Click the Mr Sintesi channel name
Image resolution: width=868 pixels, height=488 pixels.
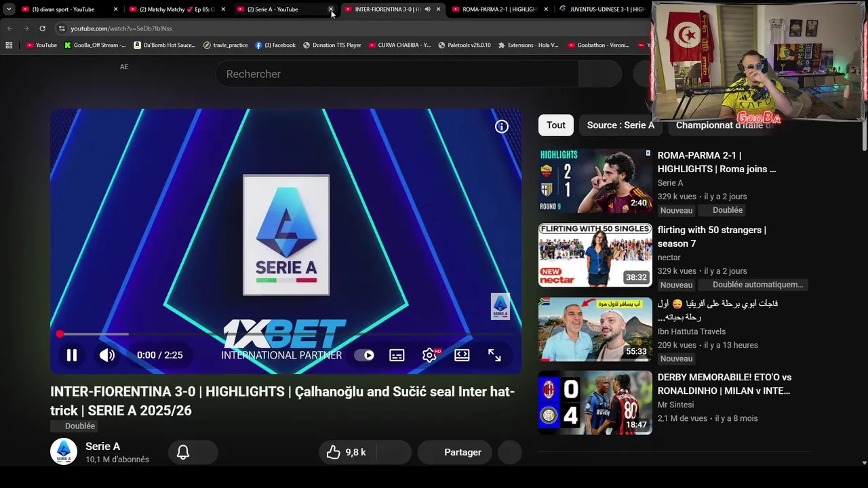675,405
